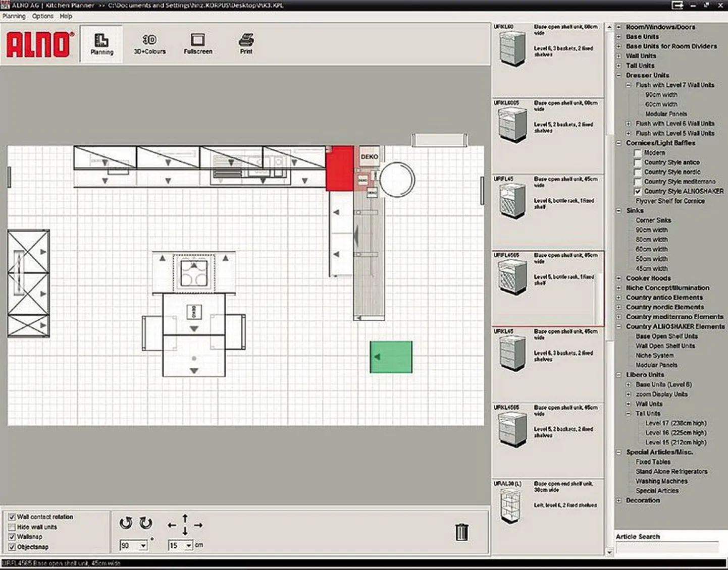Check Country Style antico option
728x570 pixels.
(638, 162)
